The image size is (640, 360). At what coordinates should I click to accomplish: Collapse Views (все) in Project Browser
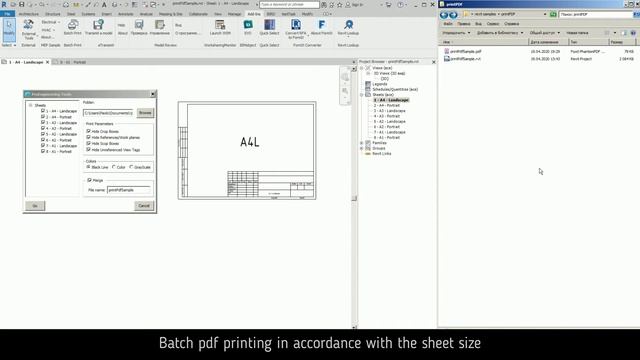(x=362, y=68)
